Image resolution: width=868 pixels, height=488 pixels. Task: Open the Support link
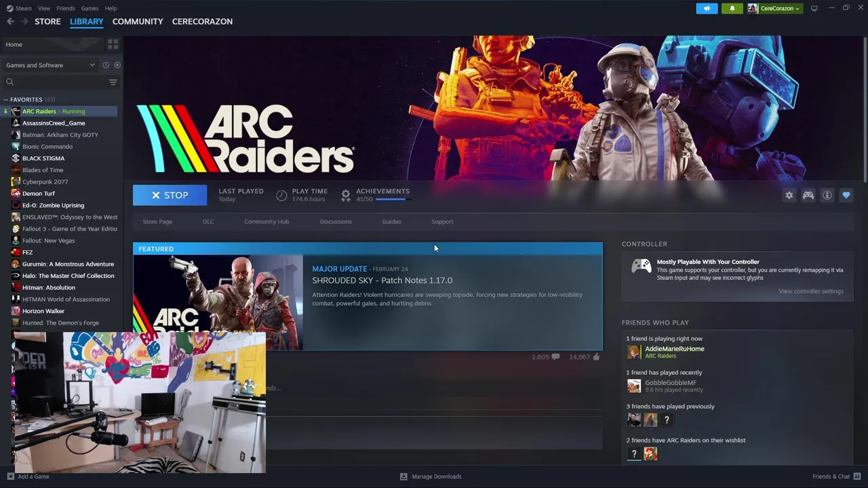coord(442,222)
